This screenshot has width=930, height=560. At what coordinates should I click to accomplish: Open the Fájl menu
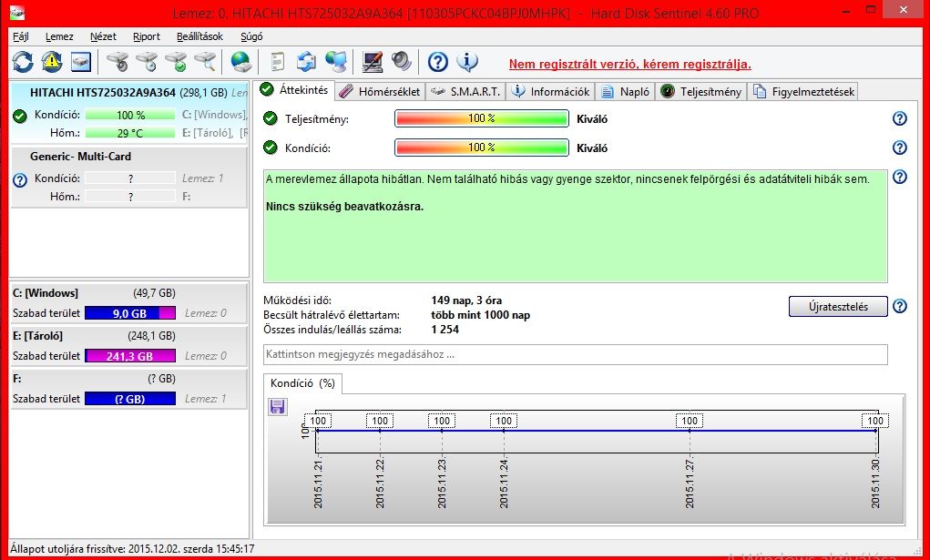(20, 36)
